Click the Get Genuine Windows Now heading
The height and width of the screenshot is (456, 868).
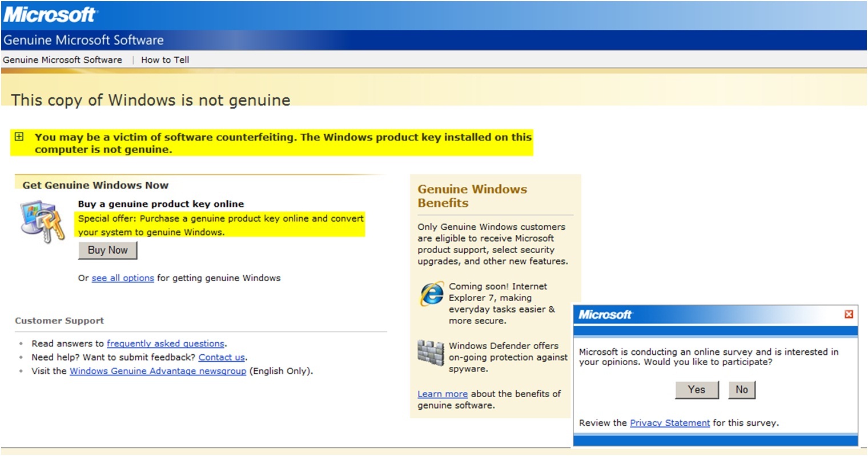(95, 185)
